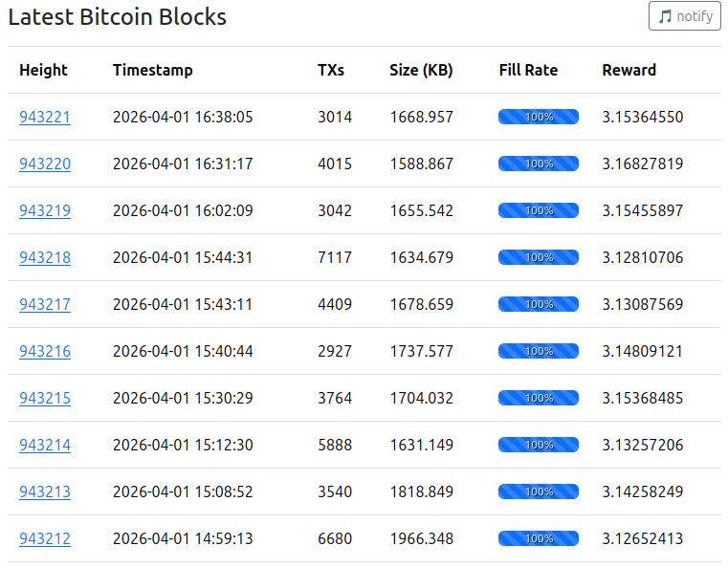728x568 pixels.
Task: Click reward value 3.15455897
Action: [643, 210]
